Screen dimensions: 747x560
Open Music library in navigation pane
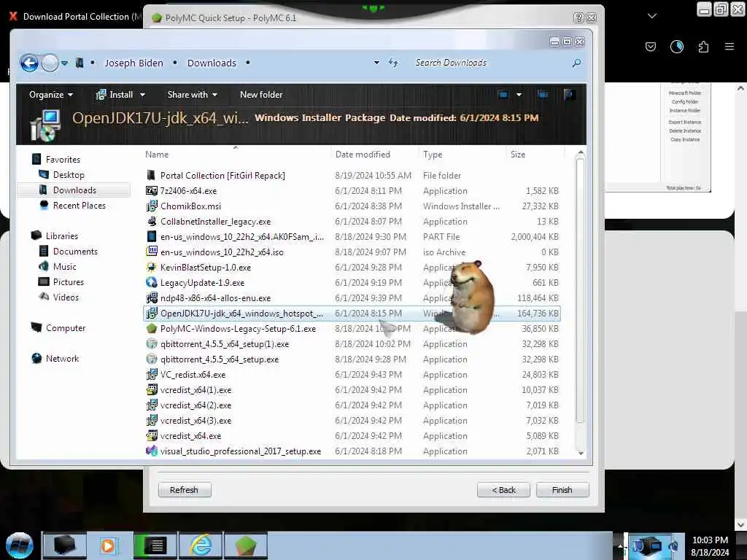coord(64,266)
